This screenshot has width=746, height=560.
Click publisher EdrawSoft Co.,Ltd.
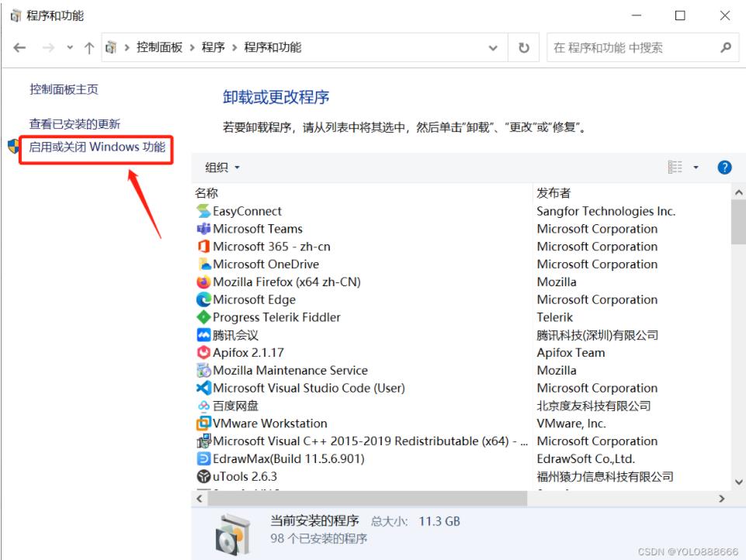click(585, 458)
